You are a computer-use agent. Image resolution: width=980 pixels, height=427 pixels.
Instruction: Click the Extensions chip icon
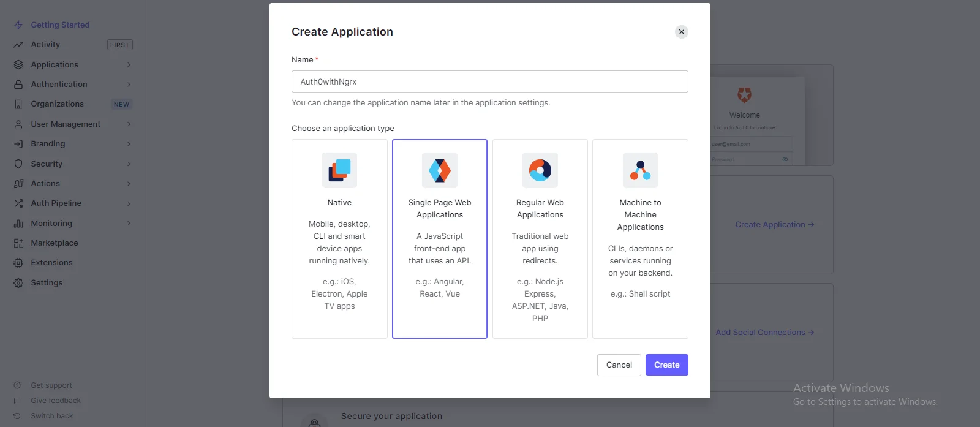click(18, 263)
